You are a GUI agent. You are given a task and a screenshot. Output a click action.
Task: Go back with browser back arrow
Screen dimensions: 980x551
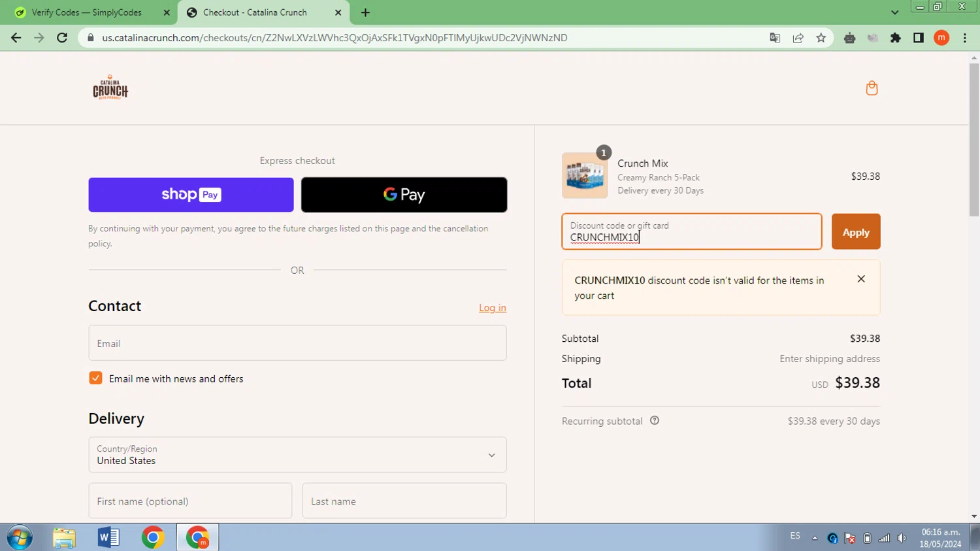(x=16, y=38)
